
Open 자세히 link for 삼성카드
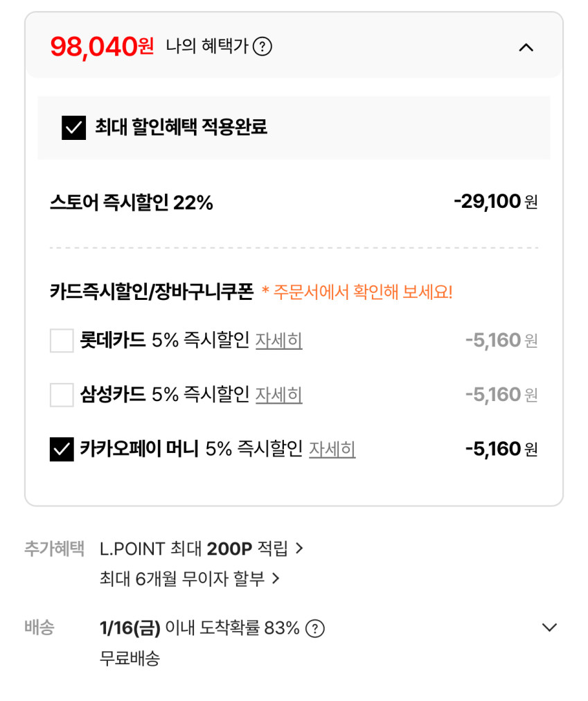(278, 395)
